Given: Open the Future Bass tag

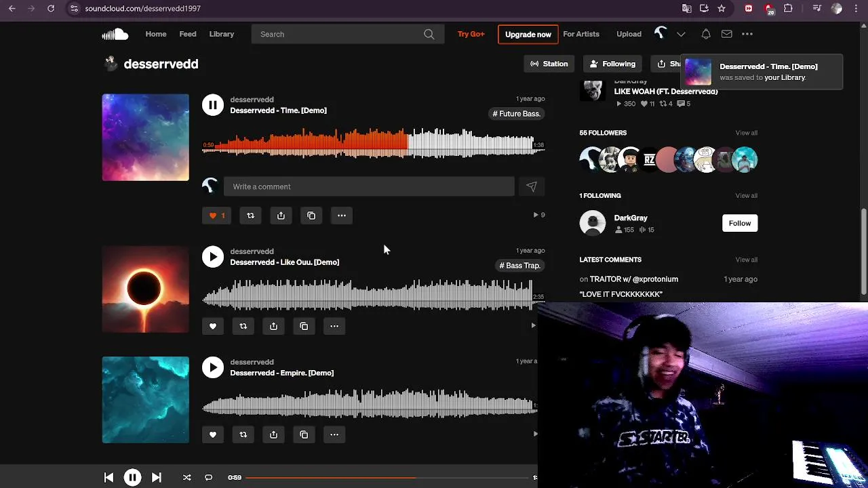Looking at the screenshot, I should (x=517, y=114).
